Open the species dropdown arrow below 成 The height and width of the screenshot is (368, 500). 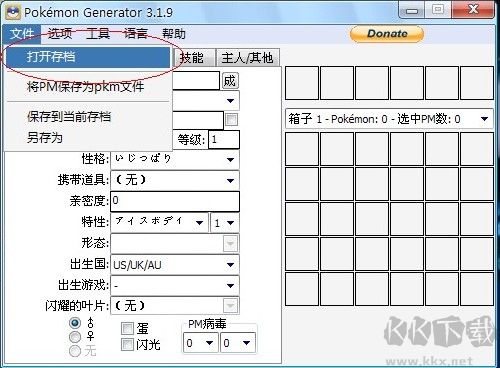230,101
